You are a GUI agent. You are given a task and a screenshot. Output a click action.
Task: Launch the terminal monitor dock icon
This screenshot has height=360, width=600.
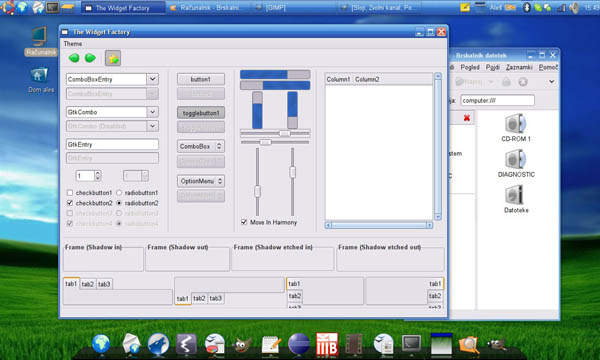412,343
